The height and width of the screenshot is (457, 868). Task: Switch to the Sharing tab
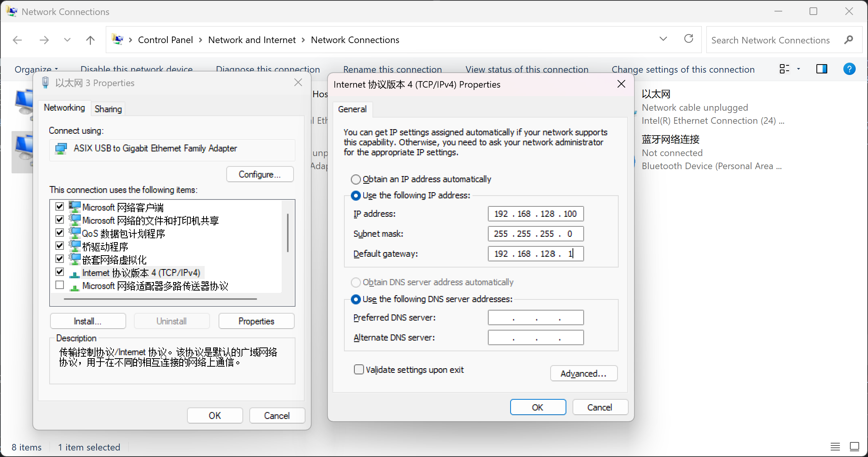tap(108, 109)
